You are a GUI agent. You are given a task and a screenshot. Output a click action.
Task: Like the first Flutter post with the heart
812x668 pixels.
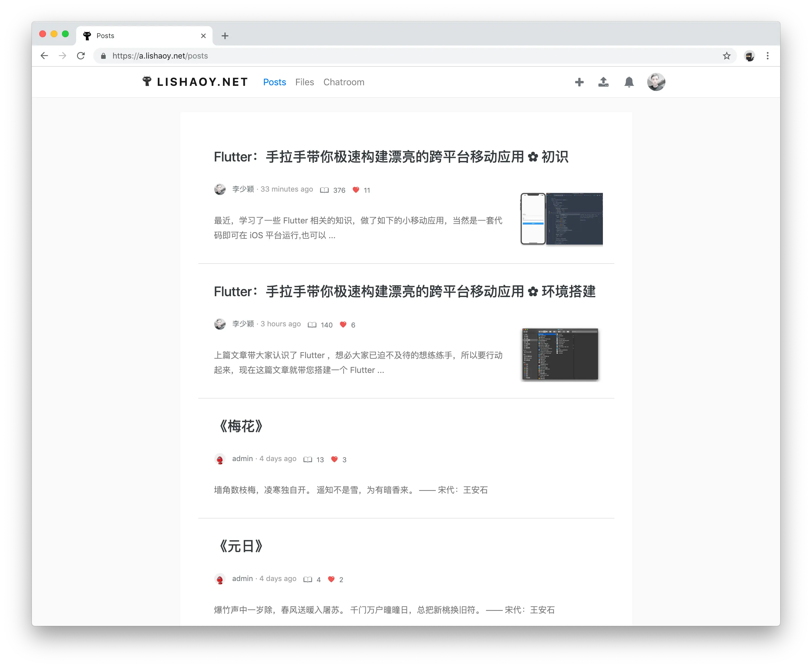(356, 190)
